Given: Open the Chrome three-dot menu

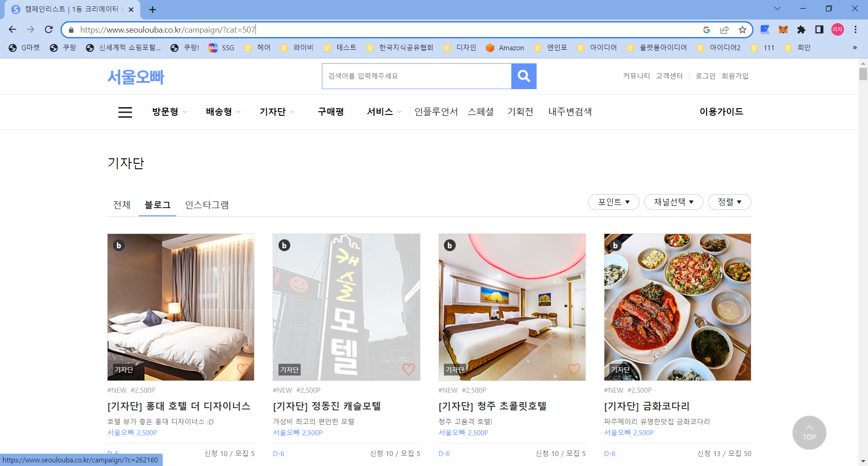Looking at the screenshot, I should click(855, 29).
